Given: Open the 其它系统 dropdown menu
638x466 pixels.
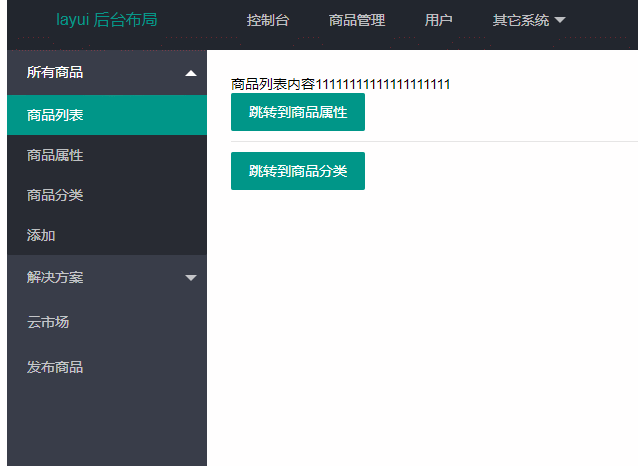Looking at the screenshot, I should coord(529,20).
